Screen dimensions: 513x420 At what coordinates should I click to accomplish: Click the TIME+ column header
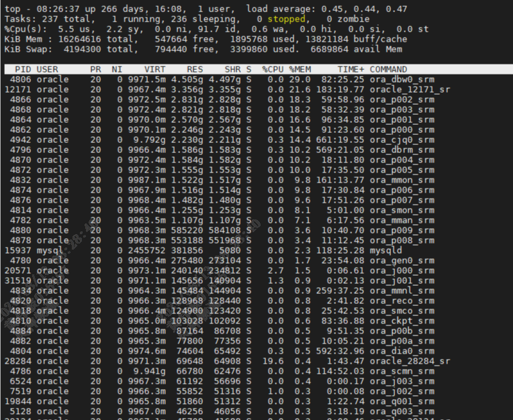tap(351, 69)
